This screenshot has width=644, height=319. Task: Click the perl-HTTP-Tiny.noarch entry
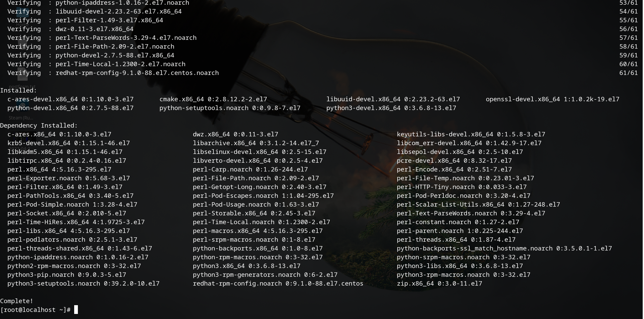(462, 187)
